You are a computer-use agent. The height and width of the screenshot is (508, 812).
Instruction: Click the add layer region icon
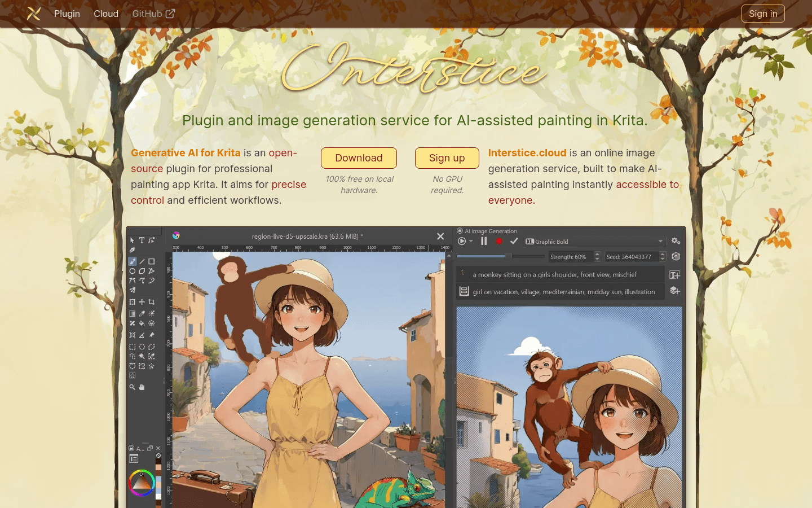coord(674,291)
